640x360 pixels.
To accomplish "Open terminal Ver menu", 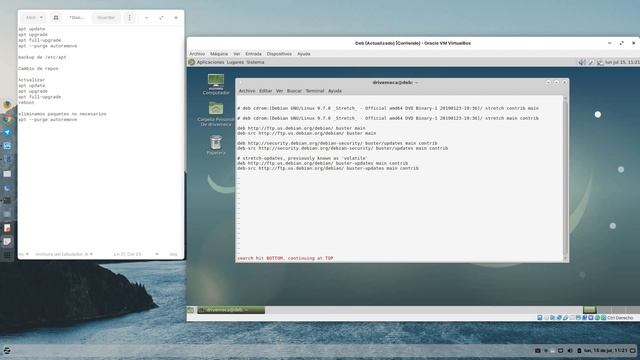I will pos(279,91).
